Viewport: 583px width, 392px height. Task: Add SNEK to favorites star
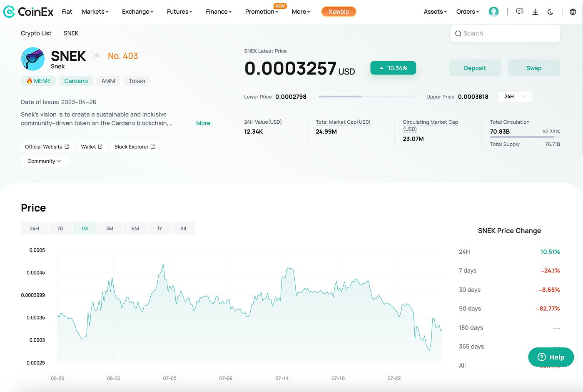(97, 55)
